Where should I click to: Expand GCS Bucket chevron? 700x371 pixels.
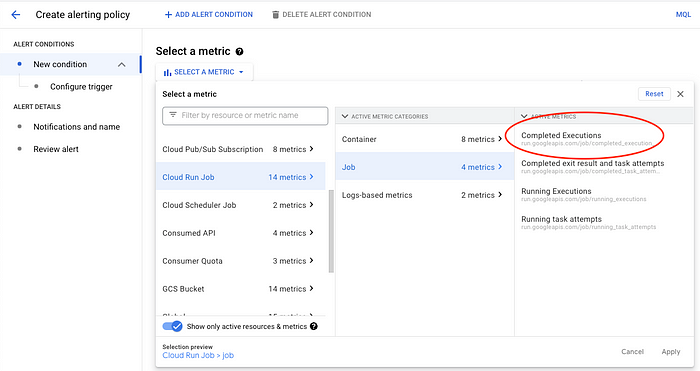[x=311, y=288]
